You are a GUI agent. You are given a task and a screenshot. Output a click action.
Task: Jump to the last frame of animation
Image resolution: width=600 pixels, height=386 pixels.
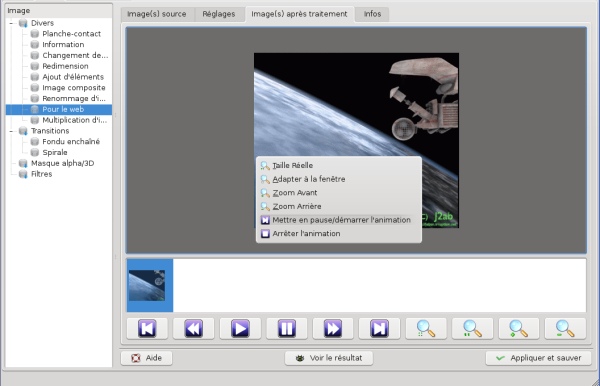click(x=379, y=329)
